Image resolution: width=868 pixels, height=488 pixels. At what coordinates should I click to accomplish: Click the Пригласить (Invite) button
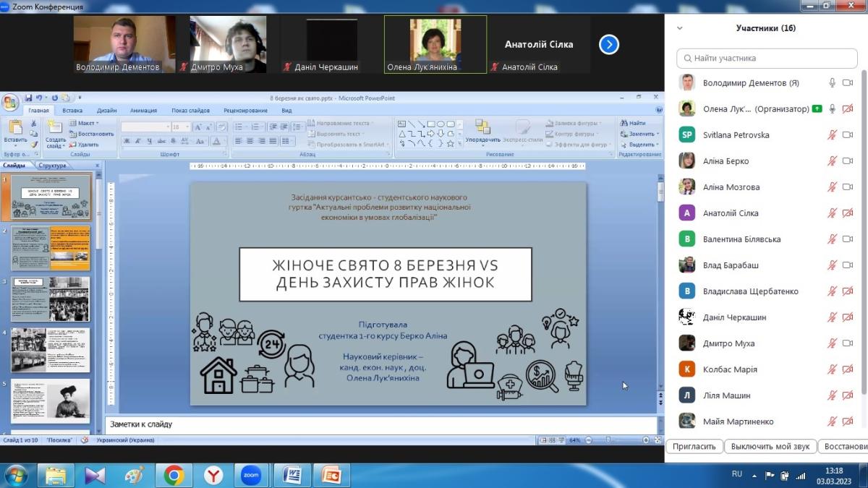click(694, 446)
